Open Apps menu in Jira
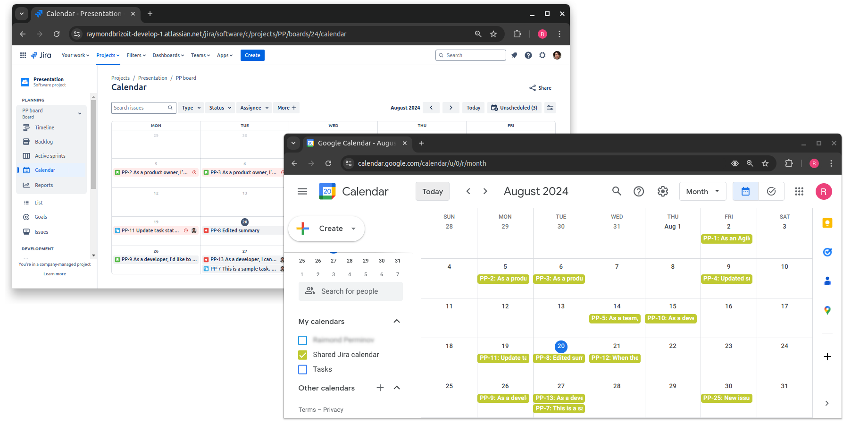Image resolution: width=868 pixels, height=425 pixels. (225, 55)
